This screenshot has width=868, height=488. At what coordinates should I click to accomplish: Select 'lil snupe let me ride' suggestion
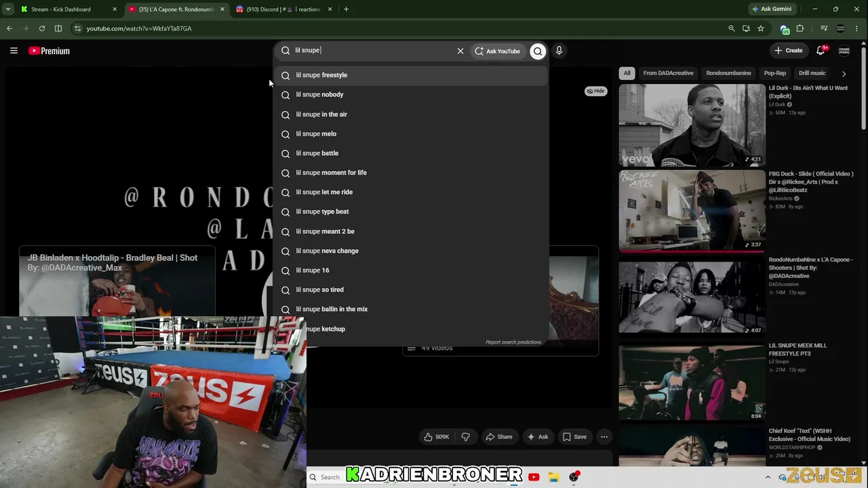click(410, 192)
